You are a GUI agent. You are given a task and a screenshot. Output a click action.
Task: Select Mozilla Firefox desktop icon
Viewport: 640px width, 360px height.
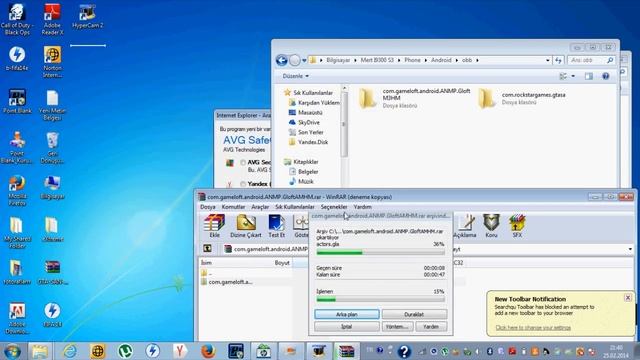17,191
